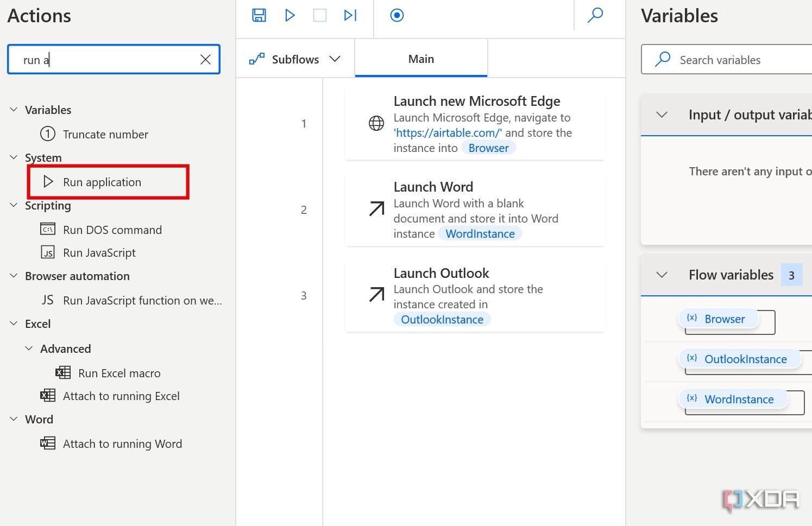
Task: Select the Truncate number action
Action: pos(105,134)
